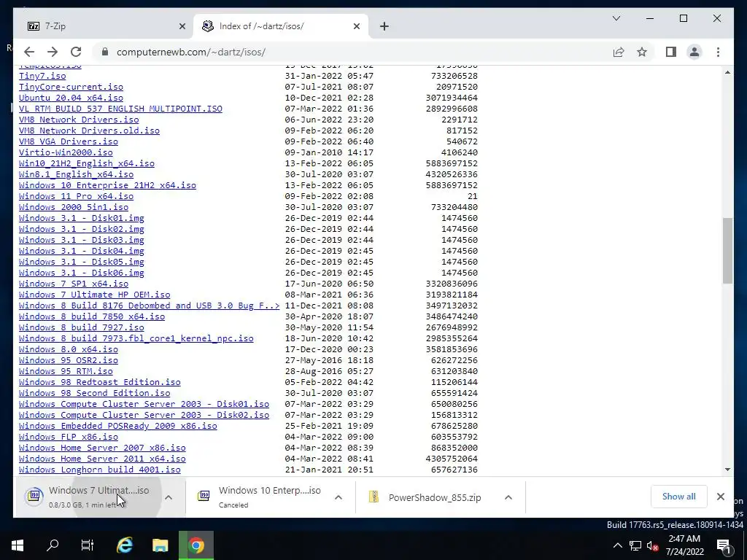Open the Chrome three-dot menu
The image size is (747, 560).
point(718,52)
